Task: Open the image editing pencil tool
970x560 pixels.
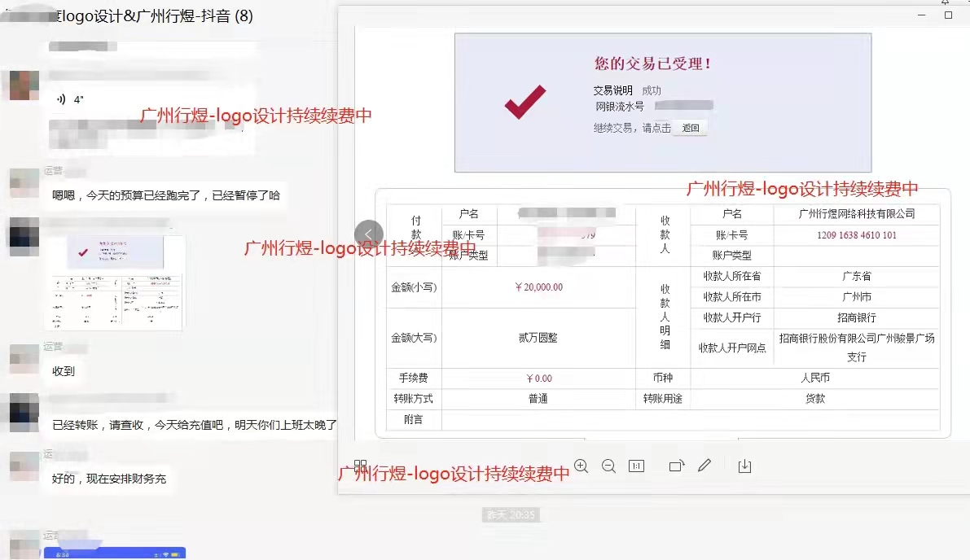Action: pyautogui.click(x=704, y=466)
